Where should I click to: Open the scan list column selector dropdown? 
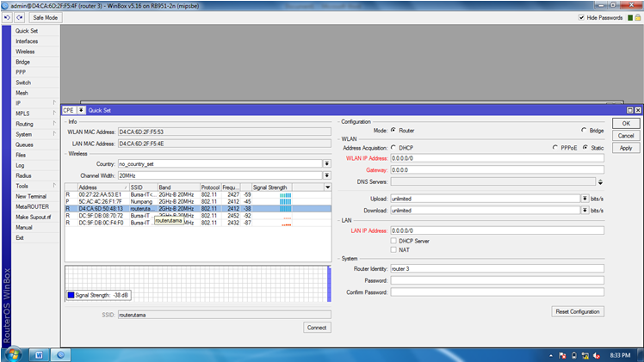(327, 187)
